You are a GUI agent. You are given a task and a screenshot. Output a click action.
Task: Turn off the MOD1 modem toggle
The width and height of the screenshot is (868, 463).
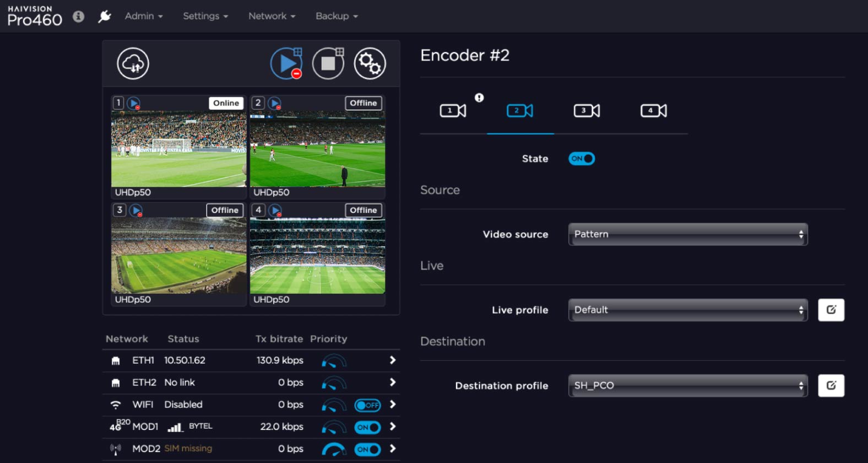(367, 427)
